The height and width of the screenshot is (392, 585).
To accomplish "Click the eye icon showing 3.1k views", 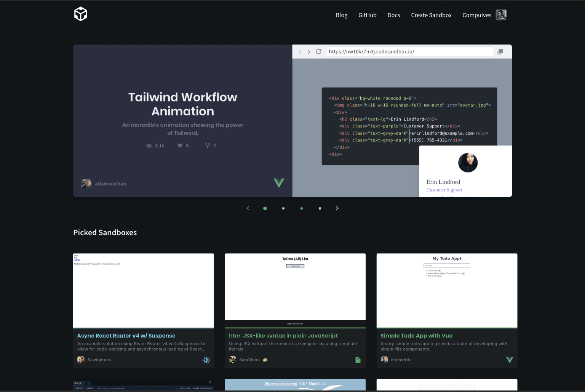I will point(149,145).
